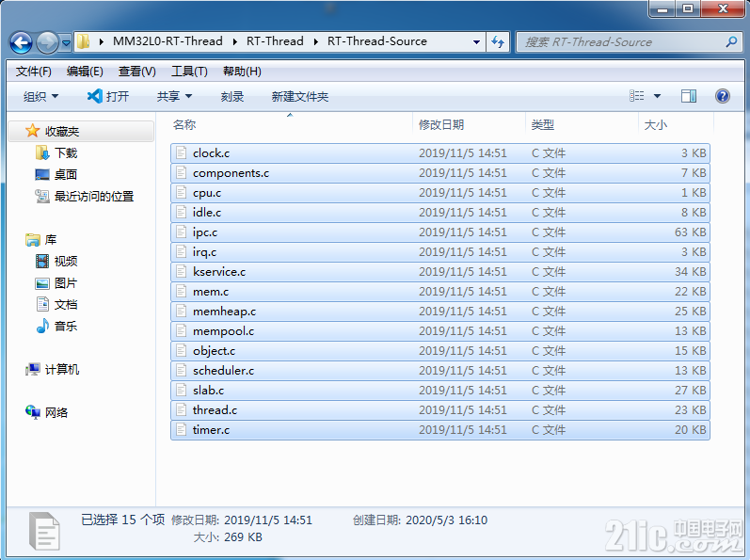Click the blue help icon

(x=723, y=96)
